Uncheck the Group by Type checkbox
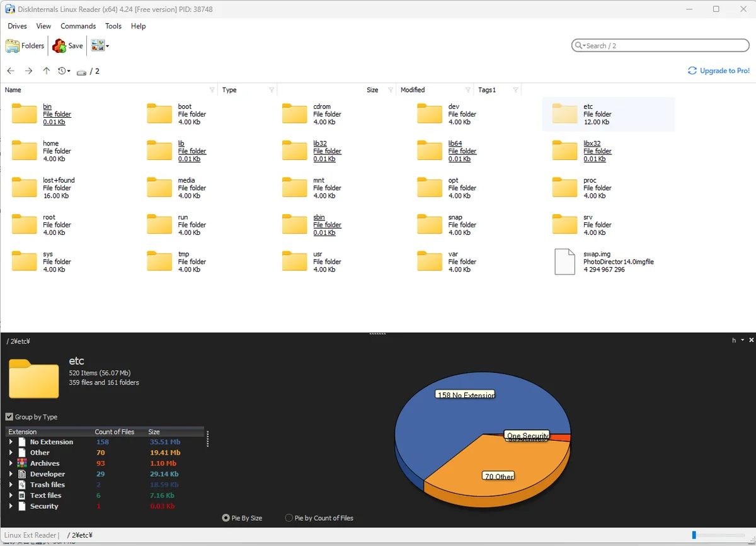The height and width of the screenshot is (546, 756). [9, 417]
